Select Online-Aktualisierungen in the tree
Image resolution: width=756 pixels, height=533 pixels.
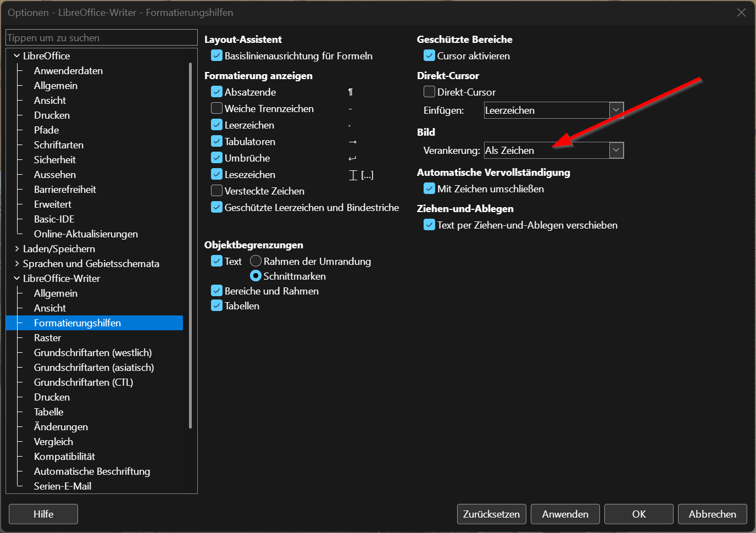86,234
